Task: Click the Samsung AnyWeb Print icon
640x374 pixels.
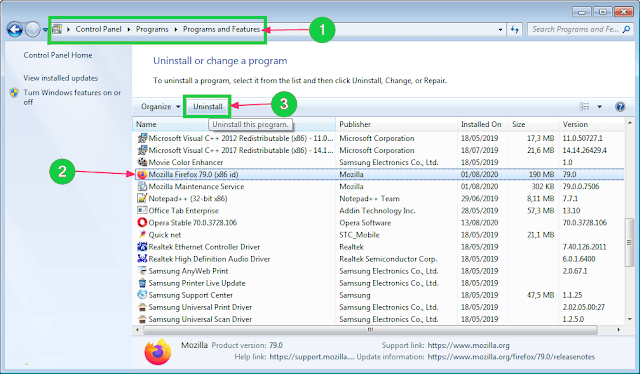Action: [142, 271]
